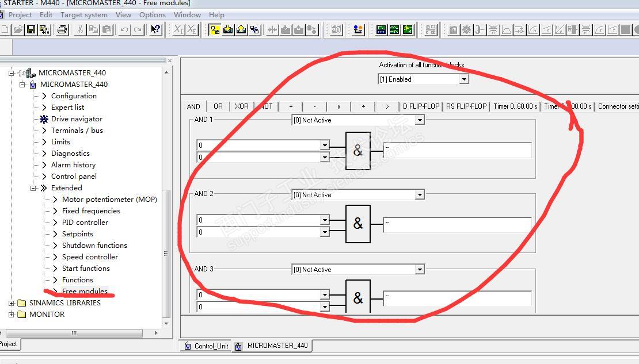Open Drive navigator in the tree
The width and height of the screenshot is (639, 364).
77,119
